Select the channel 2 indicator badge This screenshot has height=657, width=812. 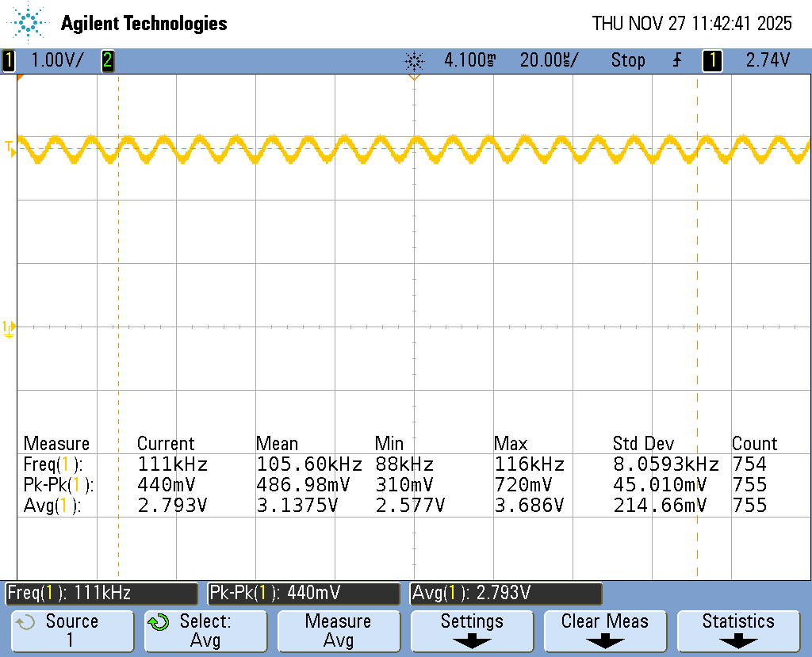(107, 60)
